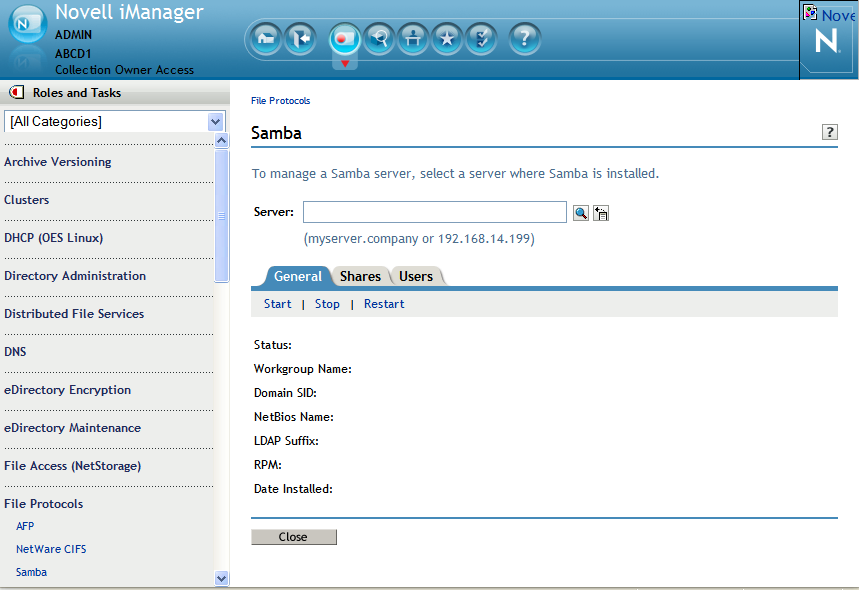The width and height of the screenshot is (859, 590).
Task: Click the sidebar scrollbar thumb
Action: click(221, 216)
